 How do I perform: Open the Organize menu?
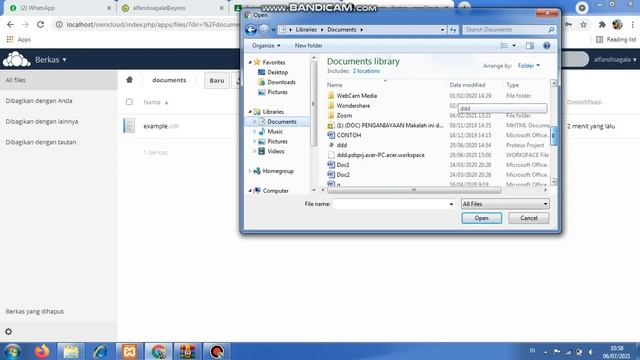tap(266, 46)
